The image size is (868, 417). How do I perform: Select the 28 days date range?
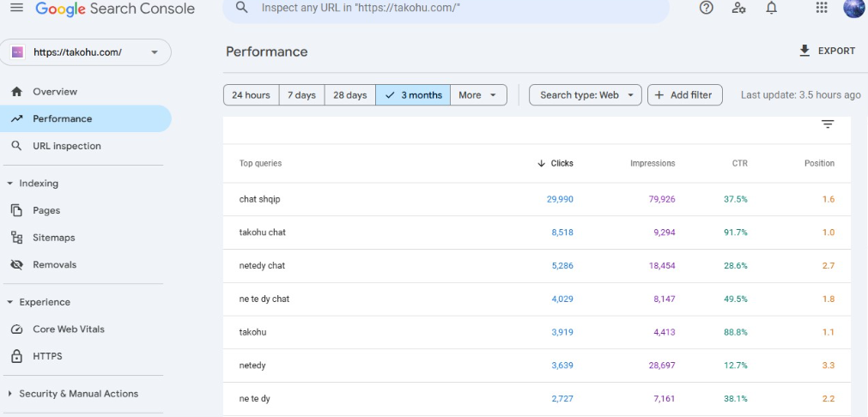(349, 95)
